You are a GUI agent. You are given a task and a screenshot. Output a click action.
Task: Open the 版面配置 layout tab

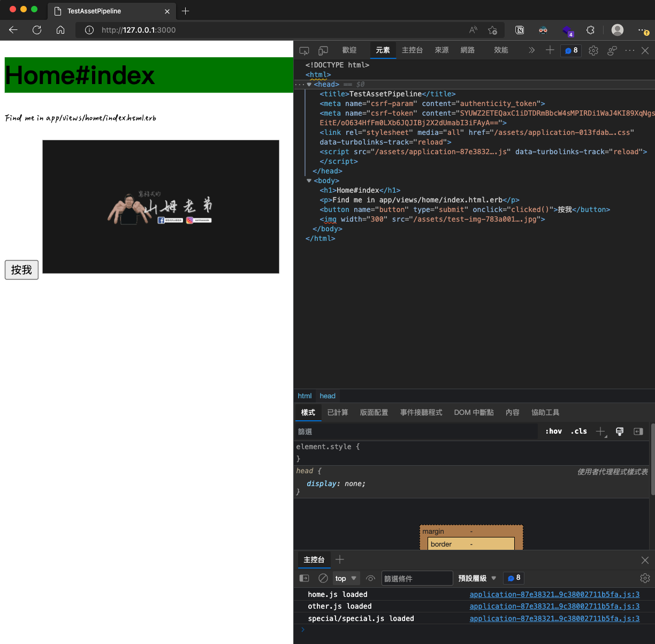[374, 412]
